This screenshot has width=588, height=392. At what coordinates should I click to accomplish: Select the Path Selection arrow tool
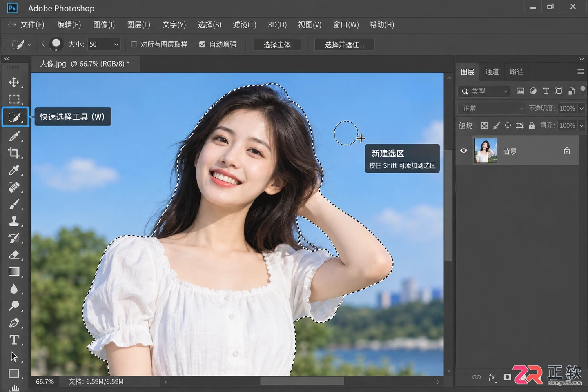tap(14, 356)
